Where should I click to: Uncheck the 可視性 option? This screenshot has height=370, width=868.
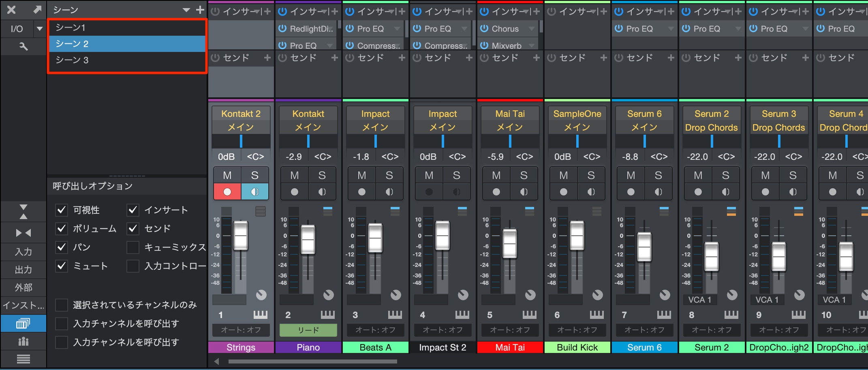[x=61, y=210]
